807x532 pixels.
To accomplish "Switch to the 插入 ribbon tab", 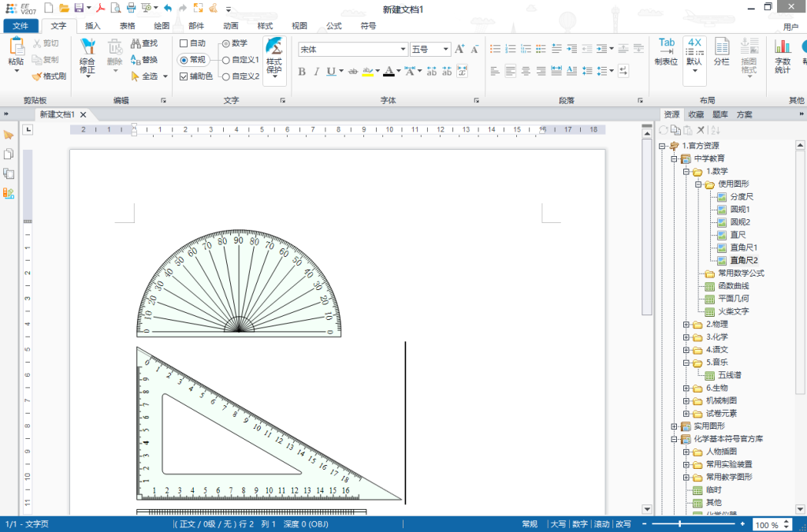I will (92, 25).
